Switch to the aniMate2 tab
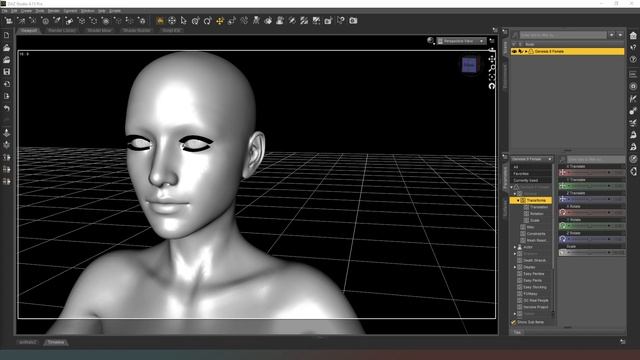Image resolution: width=640 pixels, height=360 pixels. tap(28, 342)
